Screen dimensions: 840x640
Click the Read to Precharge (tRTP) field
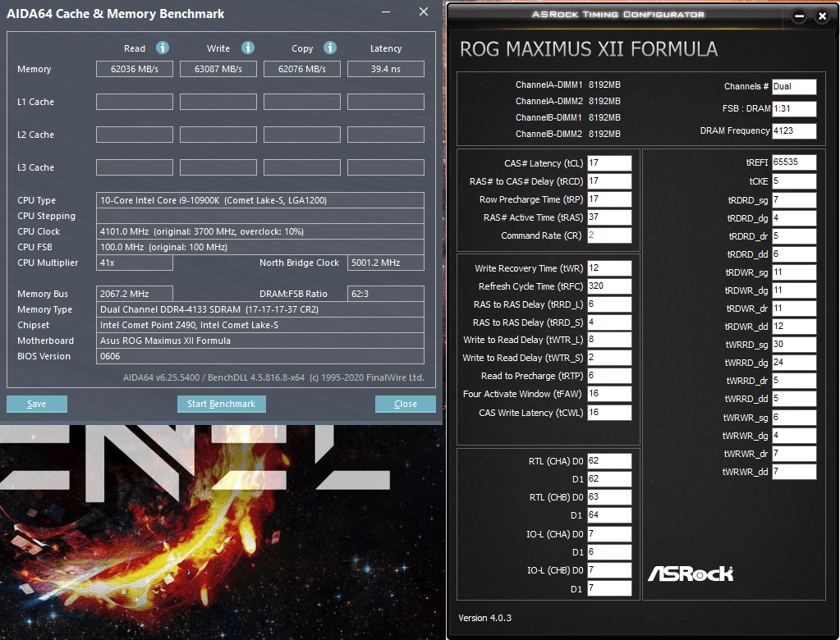pos(609,376)
